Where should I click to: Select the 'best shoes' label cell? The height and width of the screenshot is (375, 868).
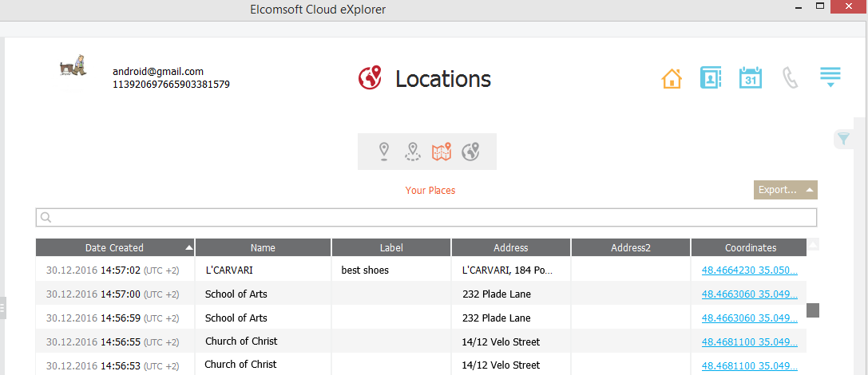365,270
